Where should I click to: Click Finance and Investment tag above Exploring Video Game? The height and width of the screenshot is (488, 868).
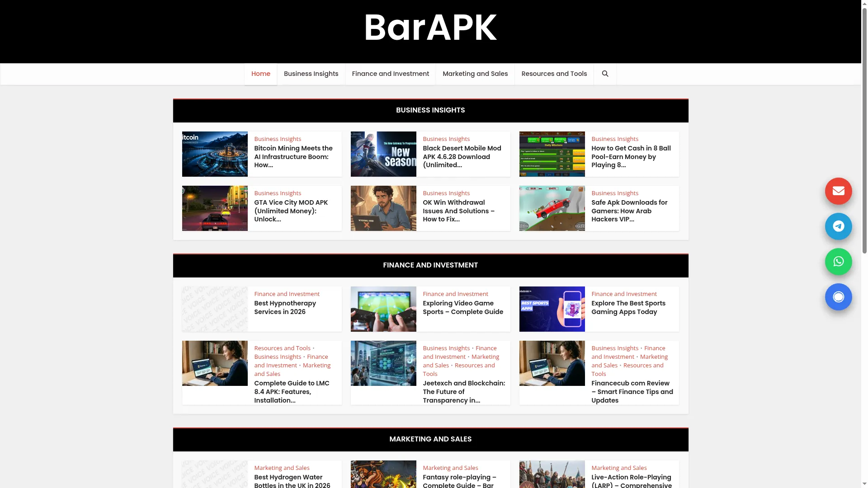(x=455, y=294)
